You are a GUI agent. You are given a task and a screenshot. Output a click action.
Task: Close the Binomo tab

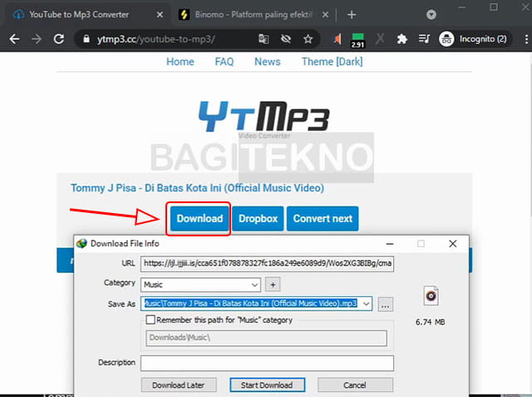coord(325,15)
